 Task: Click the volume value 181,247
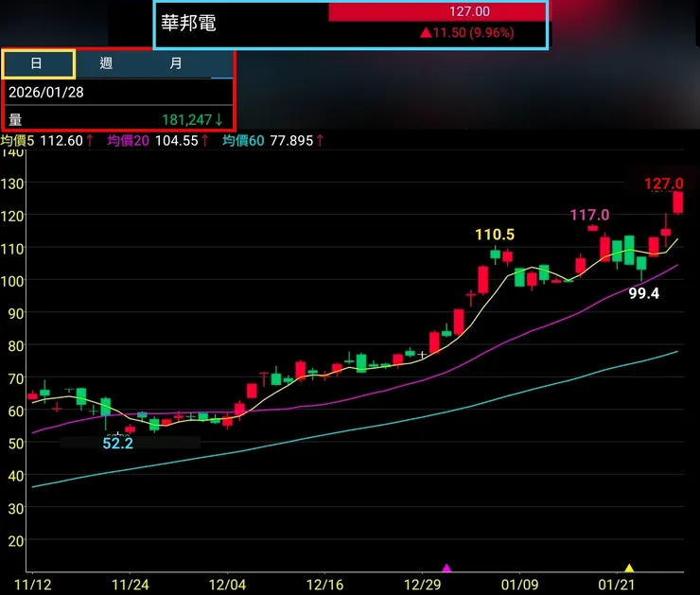coord(186,119)
